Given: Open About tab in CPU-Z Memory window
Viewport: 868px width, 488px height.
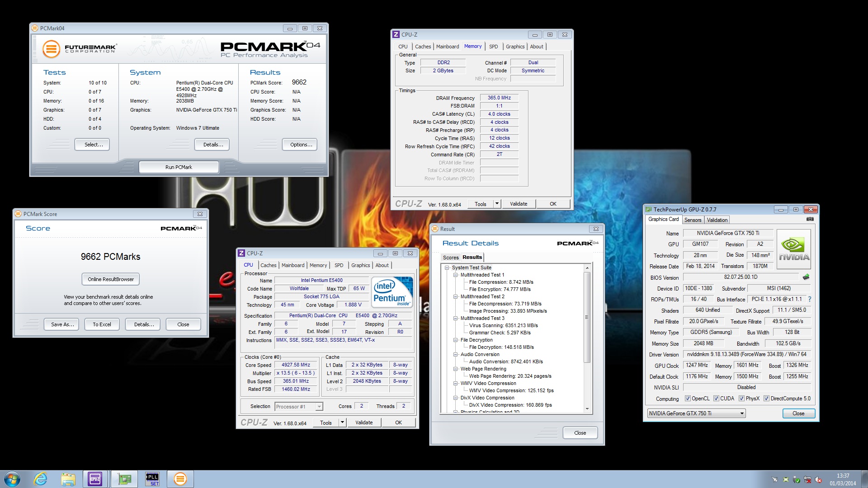Looking at the screenshot, I should (537, 47).
